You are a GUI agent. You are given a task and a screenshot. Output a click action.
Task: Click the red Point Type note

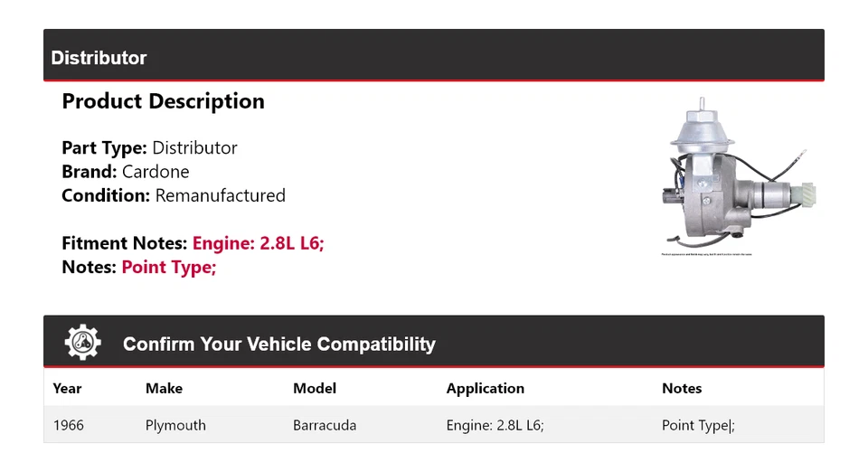tap(168, 267)
